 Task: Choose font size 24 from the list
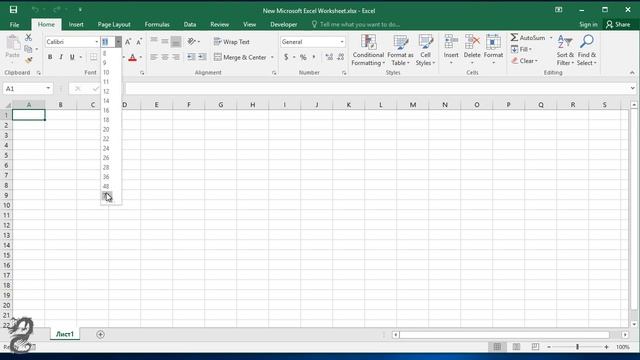[106, 148]
